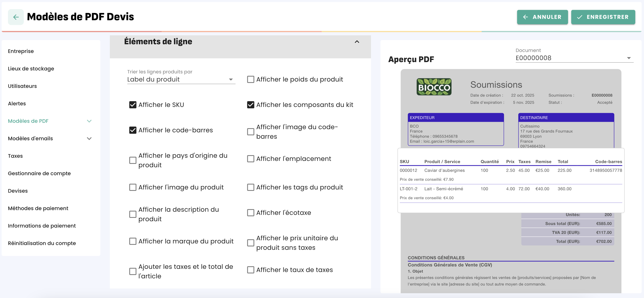Click the back arrow icon
This screenshot has width=644, height=298.
click(x=16, y=17)
